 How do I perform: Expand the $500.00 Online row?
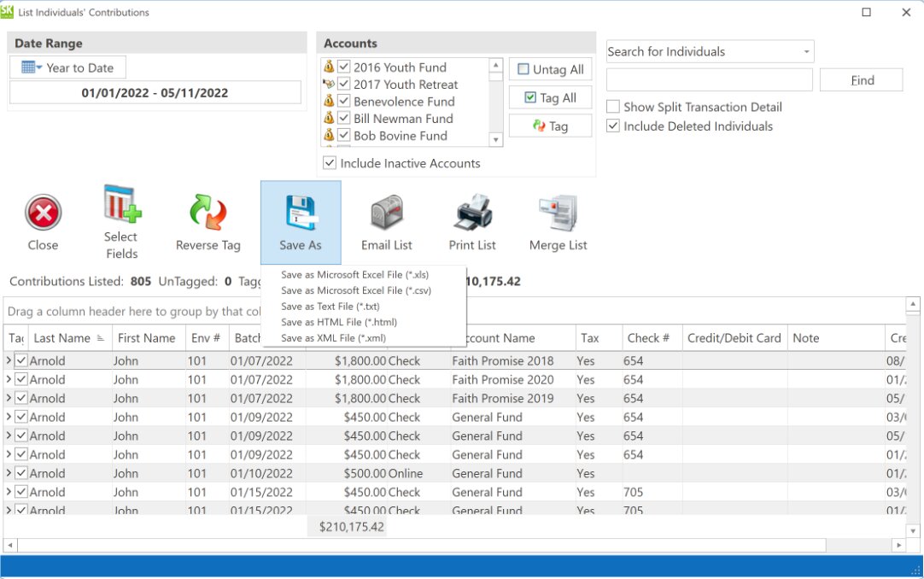point(9,473)
